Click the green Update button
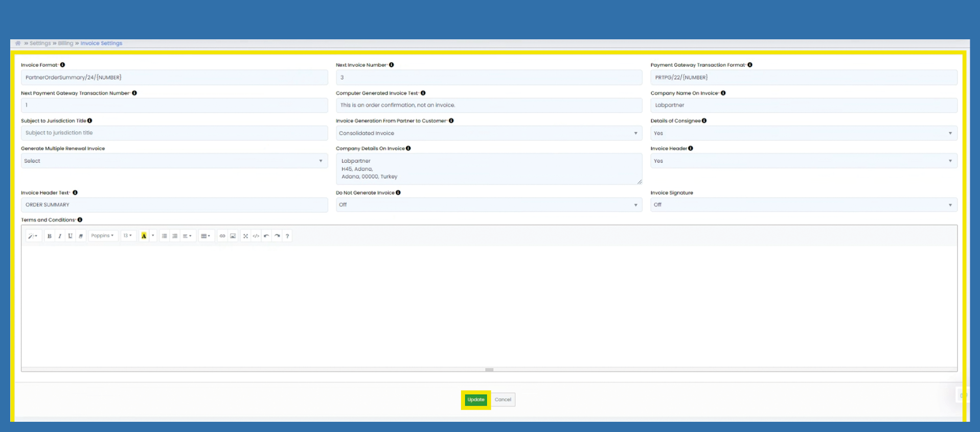The image size is (980, 432). (x=475, y=400)
